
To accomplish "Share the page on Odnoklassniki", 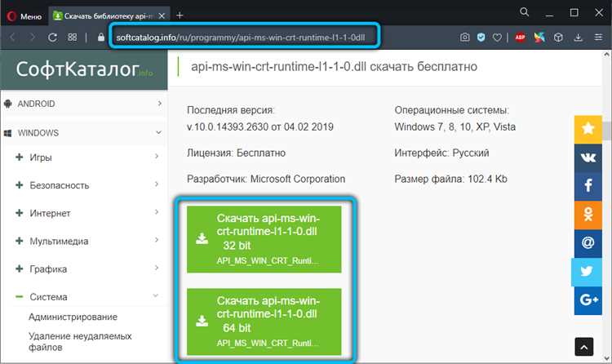I will 588,215.
